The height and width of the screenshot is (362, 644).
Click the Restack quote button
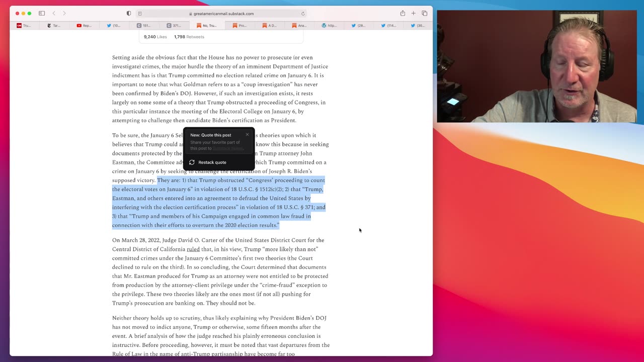pos(219,162)
